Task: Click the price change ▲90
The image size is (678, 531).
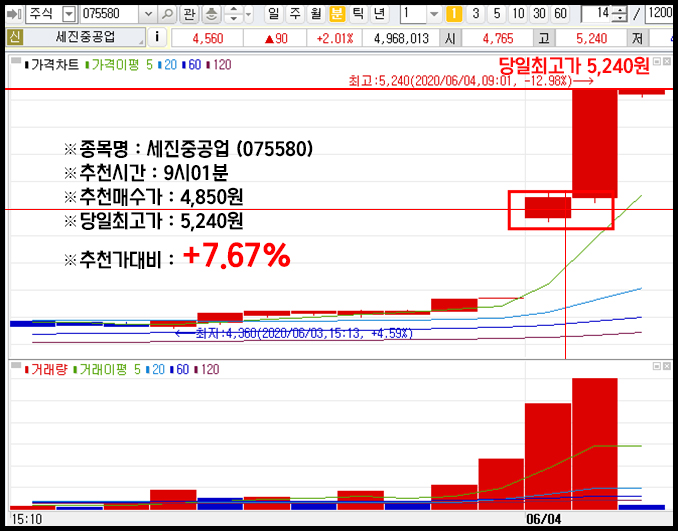Action: [275, 38]
